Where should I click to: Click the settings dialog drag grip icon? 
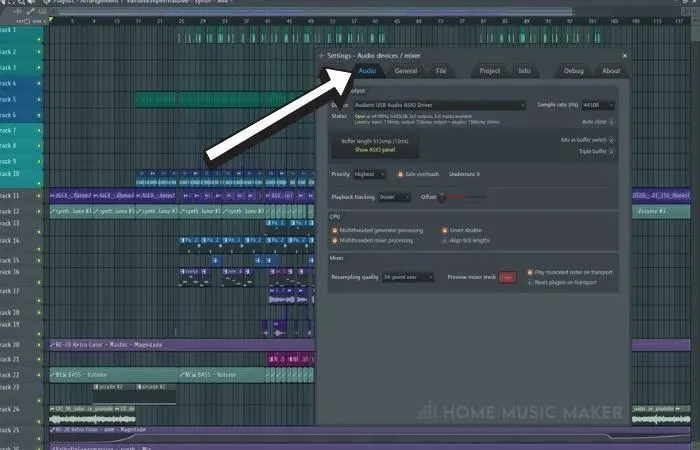pos(321,56)
